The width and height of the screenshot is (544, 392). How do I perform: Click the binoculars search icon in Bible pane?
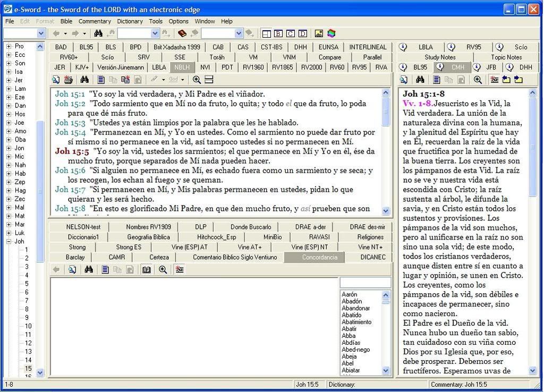pos(84,80)
